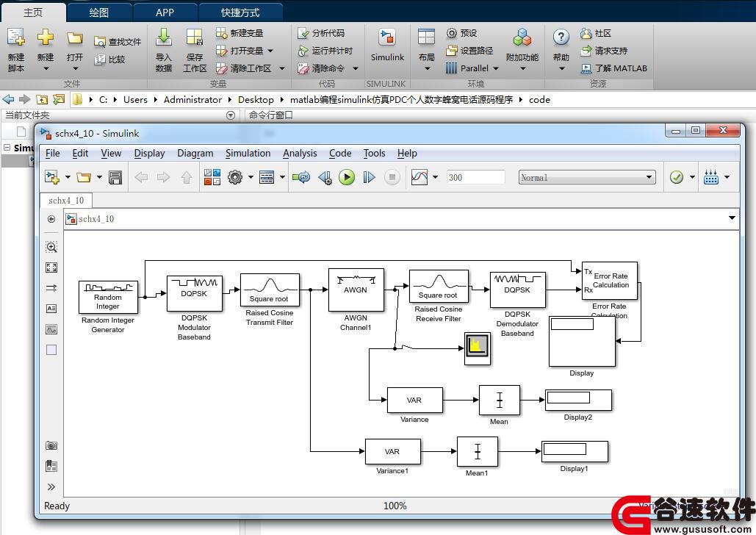756x535 pixels.
Task: Select the DQPSK Modulator Baseband block
Action: (194, 293)
